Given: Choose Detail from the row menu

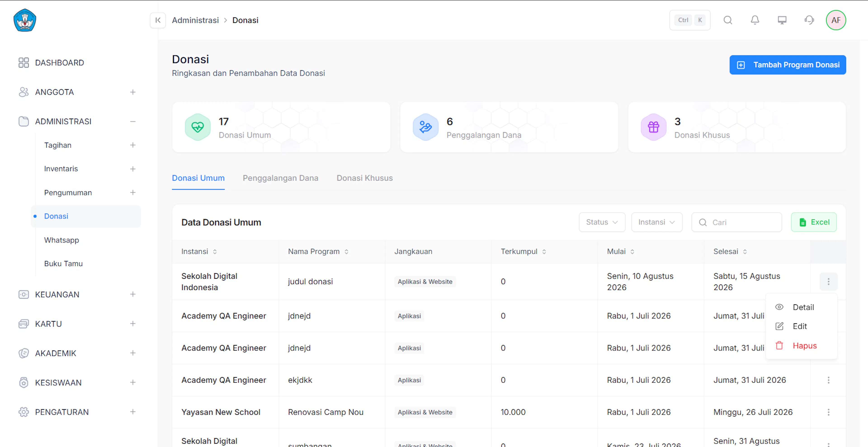Looking at the screenshot, I should coord(801,307).
